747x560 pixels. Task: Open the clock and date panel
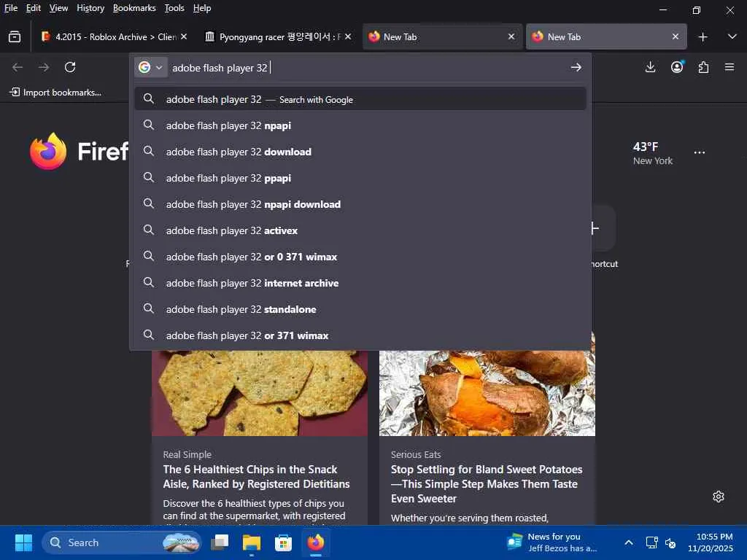coord(711,542)
